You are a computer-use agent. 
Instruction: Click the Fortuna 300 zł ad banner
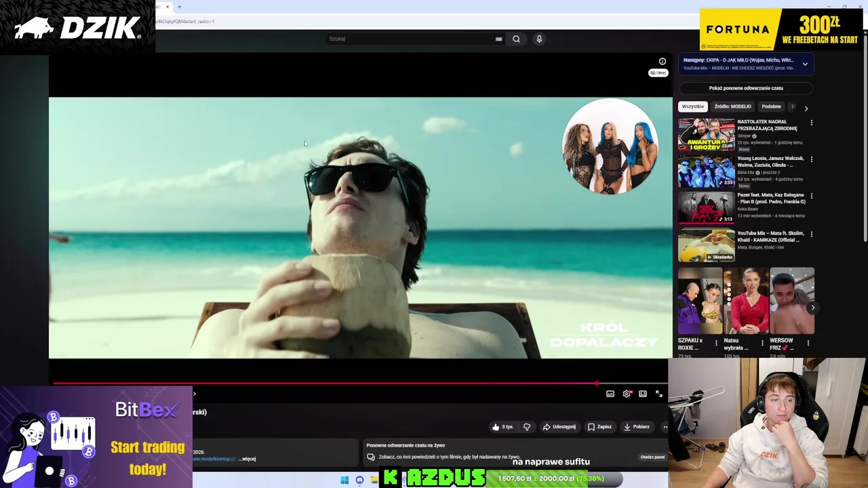781,29
